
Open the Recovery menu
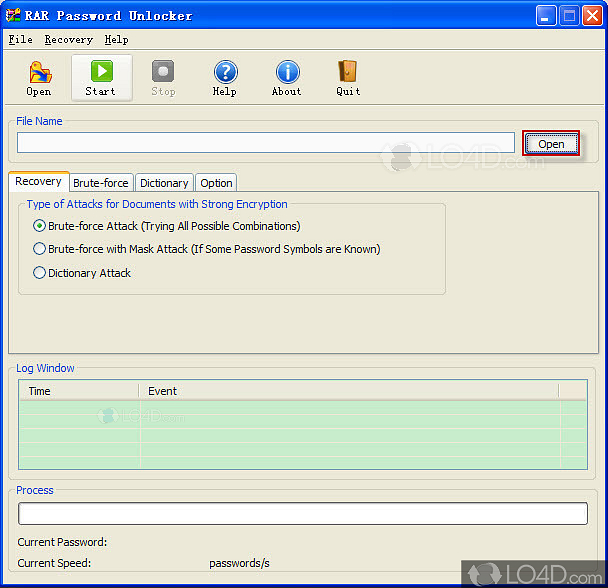click(69, 40)
